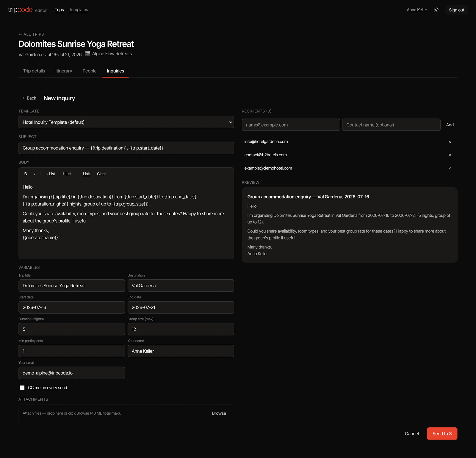Click the 'Val Gardena · Jul 16–Jul 21, 2026' text

tap(50, 55)
